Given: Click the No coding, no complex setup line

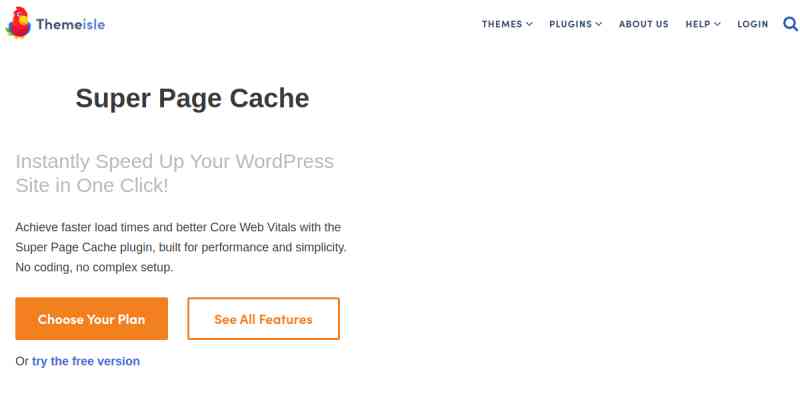Looking at the screenshot, I should tap(94, 267).
